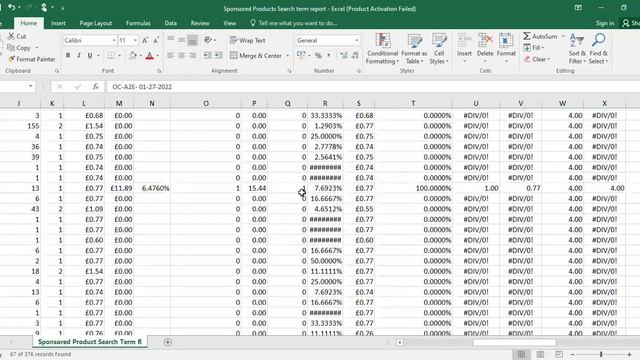Viewport: 640px width, 360px height.
Task: Decrease font size with the smaller A icon
Action: point(156,40)
